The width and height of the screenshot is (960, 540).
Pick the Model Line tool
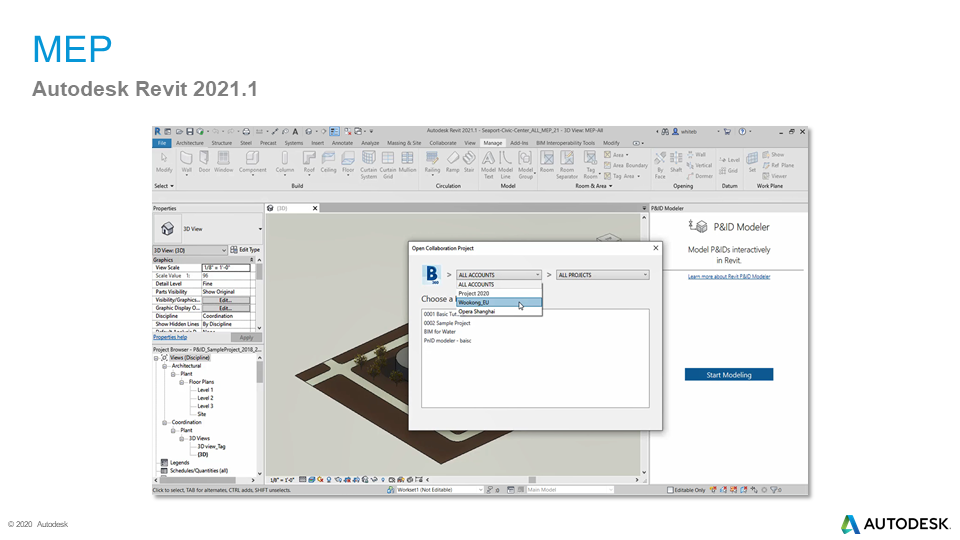[x=505, y=165]
